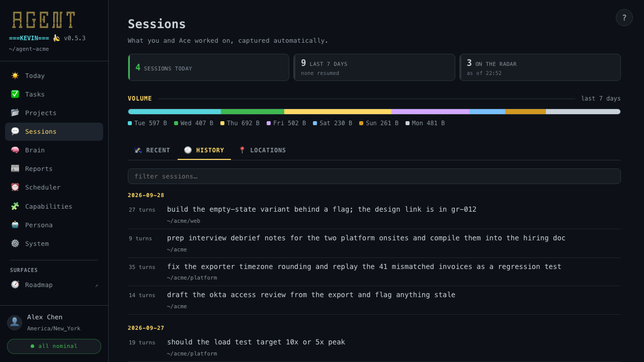The height and width of the screenshot is (362, 644).
Task: Click the America/New_York timezone text
Action: [x=54, y=329]
